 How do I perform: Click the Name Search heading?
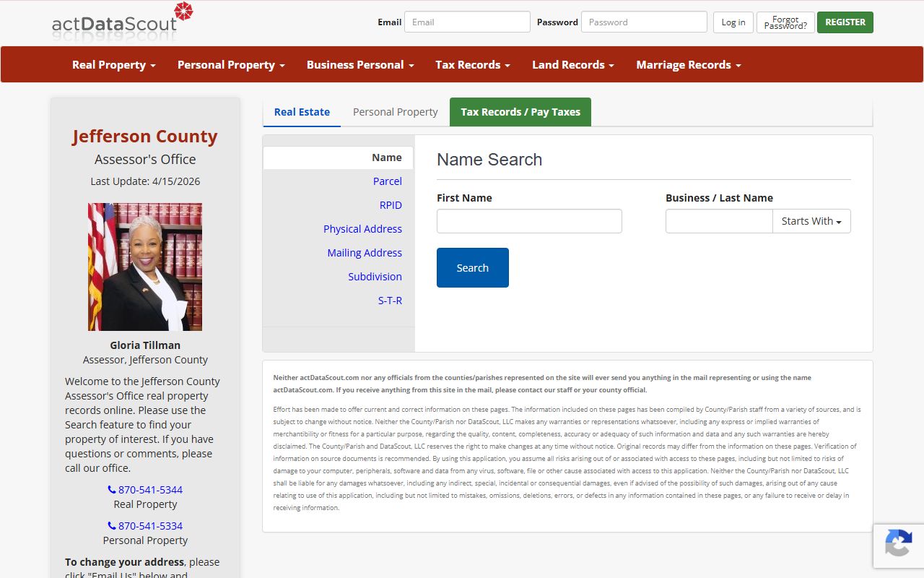(489, 160)
